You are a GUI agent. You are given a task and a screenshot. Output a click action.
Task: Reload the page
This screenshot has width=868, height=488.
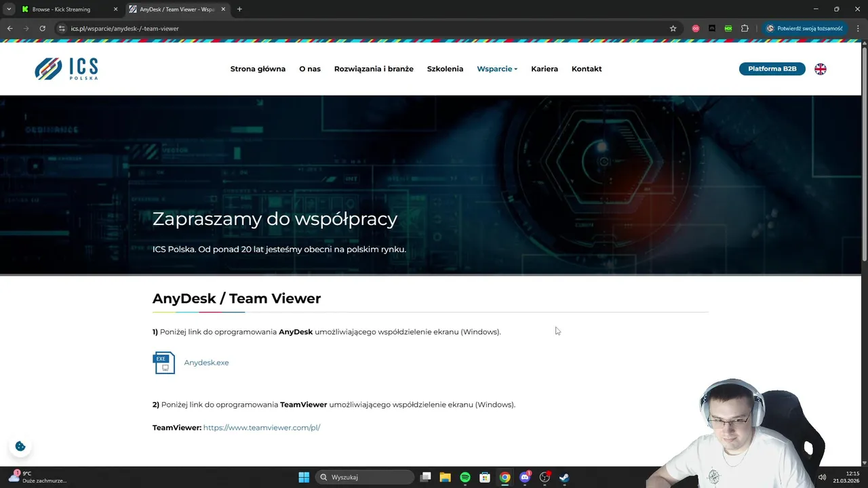pos(42,28)
